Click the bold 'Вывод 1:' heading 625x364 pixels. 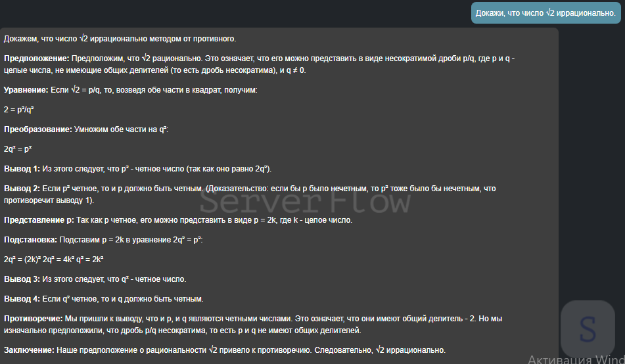[22, 169]
